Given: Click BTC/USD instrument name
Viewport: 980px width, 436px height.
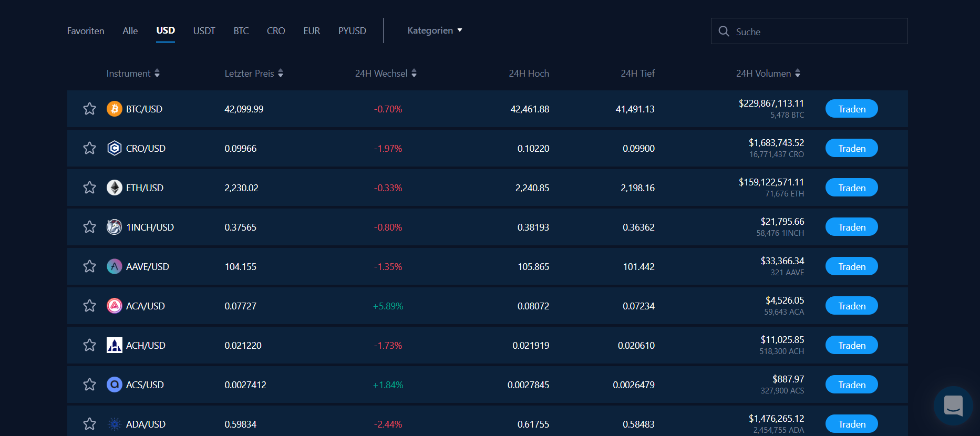Looking at the screenshot, I should [145, 109].
